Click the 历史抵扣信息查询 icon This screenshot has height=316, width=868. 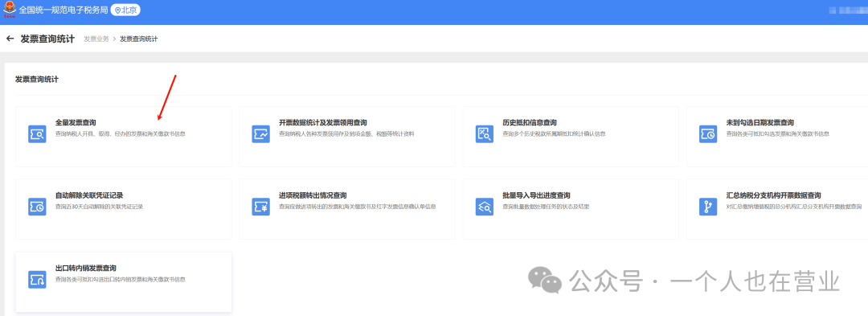point(485,134)
